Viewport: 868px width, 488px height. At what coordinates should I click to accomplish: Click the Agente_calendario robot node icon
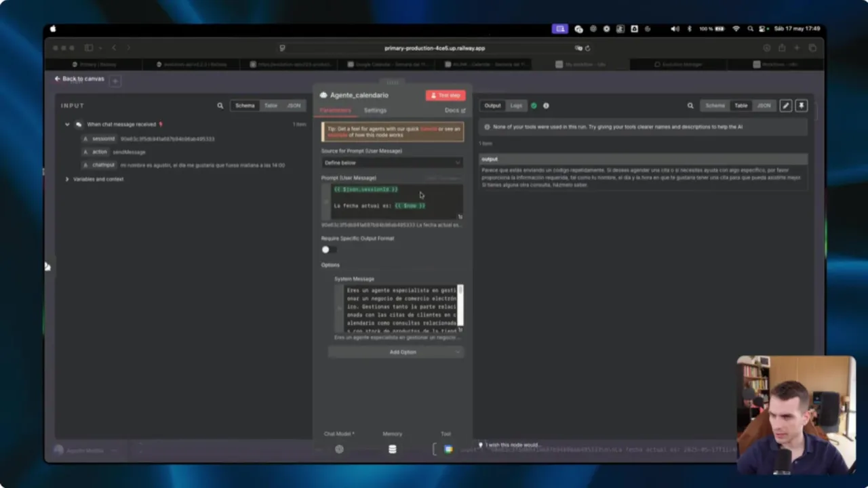323,96
